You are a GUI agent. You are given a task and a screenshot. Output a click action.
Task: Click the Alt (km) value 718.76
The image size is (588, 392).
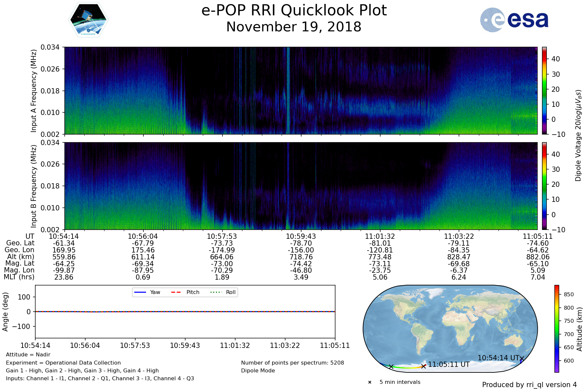tap(301, 257)
